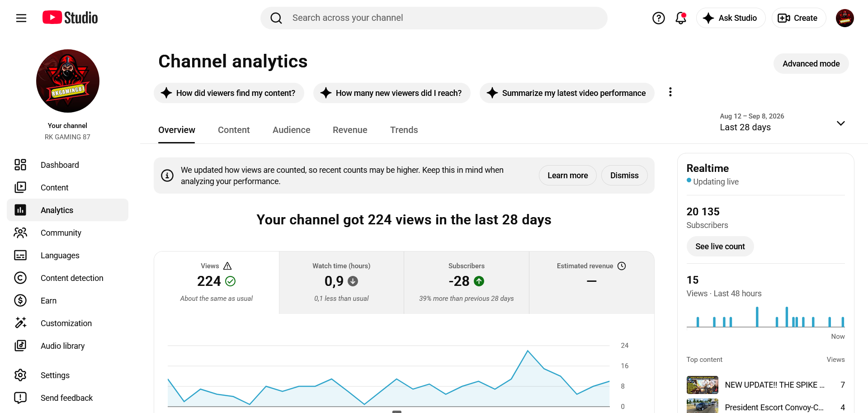Click the YouTube Studio logo

coord(70,18)
